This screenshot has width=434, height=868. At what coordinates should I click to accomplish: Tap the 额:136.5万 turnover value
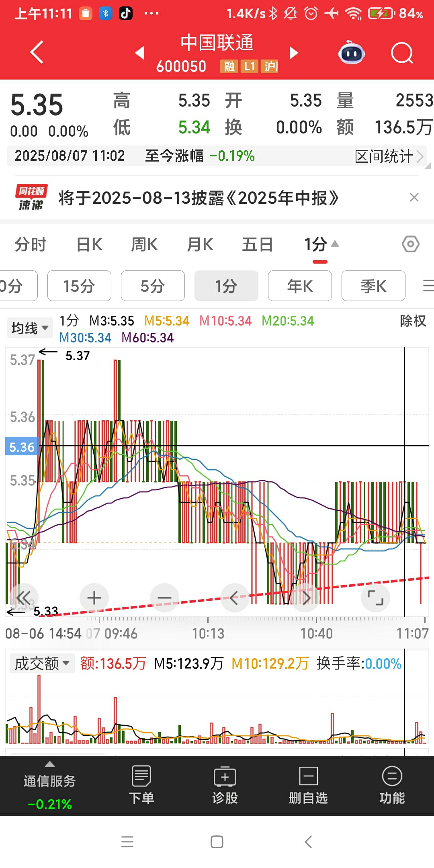(x=113, y=663)
